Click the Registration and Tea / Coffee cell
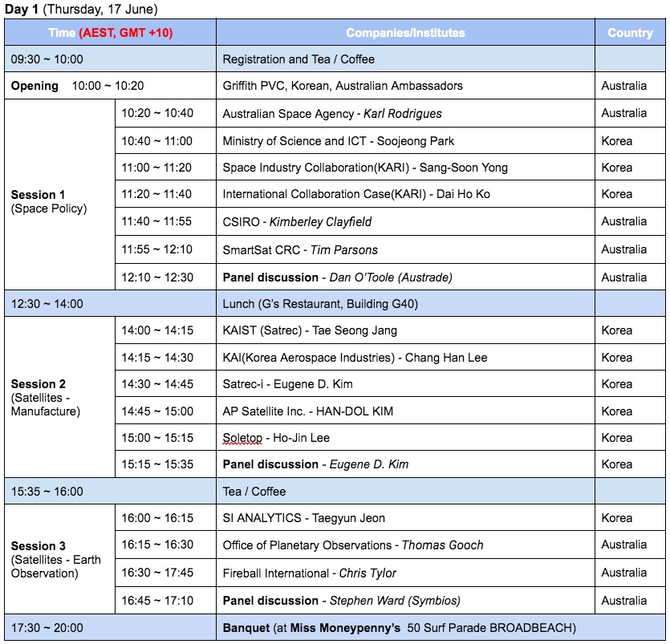Image resolution: width=670 pixels, height=644 pixels. point(298,59)
